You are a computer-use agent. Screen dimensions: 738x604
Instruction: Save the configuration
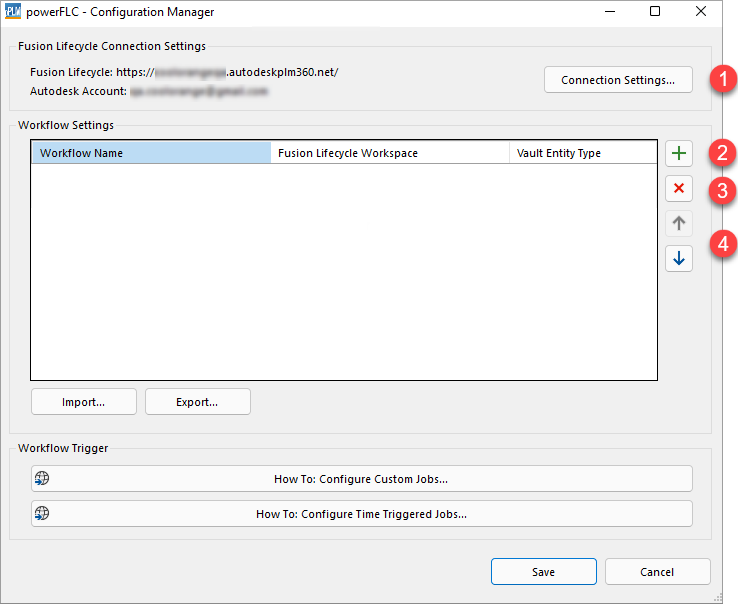coord(543,572)
